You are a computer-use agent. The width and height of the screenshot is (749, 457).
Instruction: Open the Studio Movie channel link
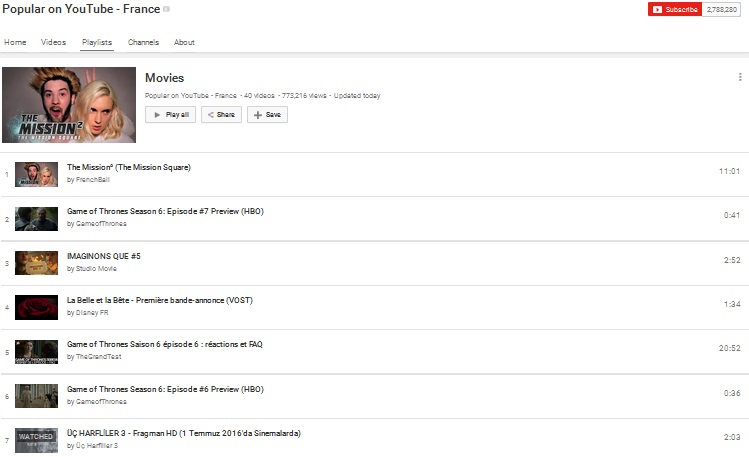point(96,268)
